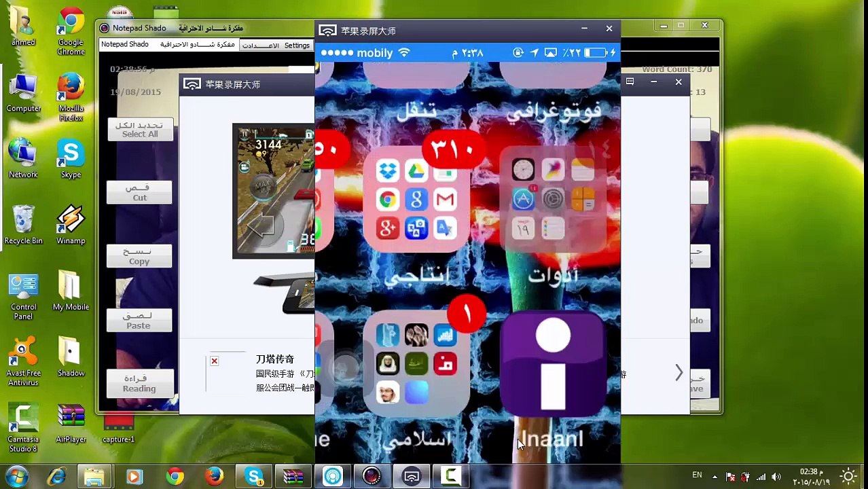Tap the purple Inaanl app icon

(552, 363)
